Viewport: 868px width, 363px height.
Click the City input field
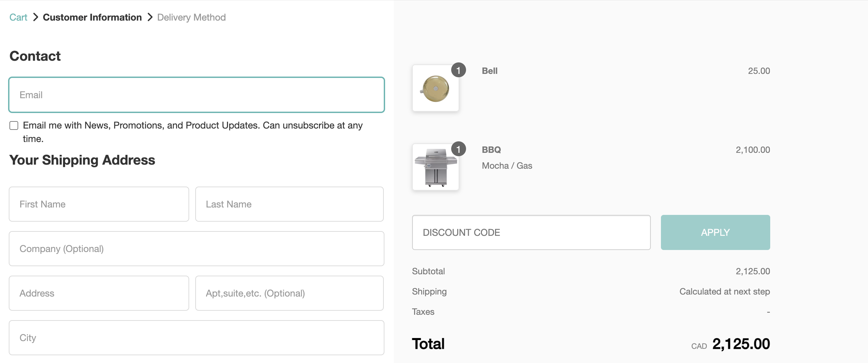click(197, 338)
